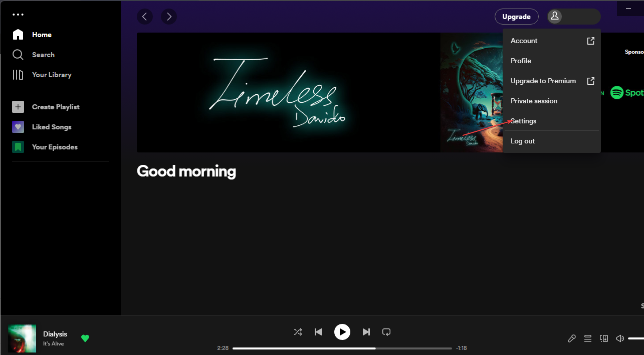Choose Profile in the user menu

tap(552, 61)
